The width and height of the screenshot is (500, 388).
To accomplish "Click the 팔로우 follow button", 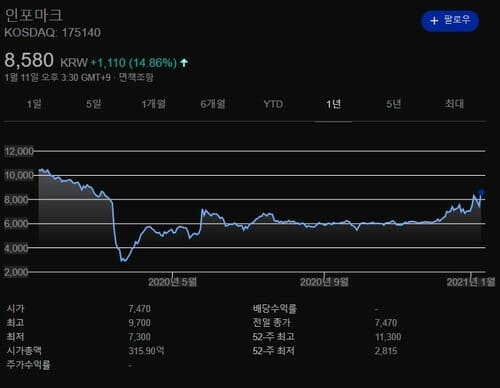I will tap(450, 21).
